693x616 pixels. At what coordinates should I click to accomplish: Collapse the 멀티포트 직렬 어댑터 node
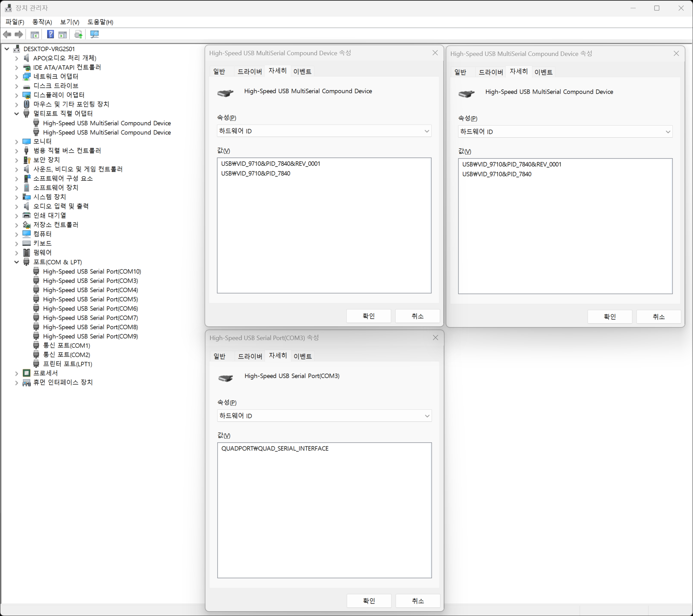16,114
